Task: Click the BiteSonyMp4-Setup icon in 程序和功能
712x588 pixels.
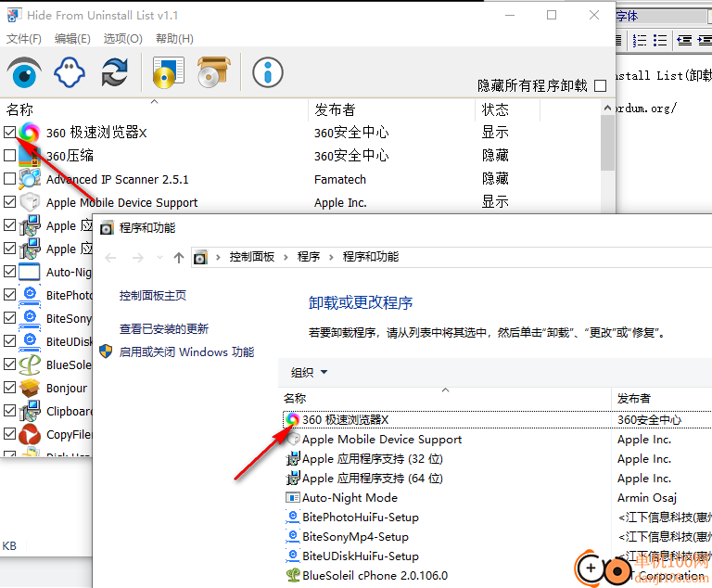Action: click(293, 536)
